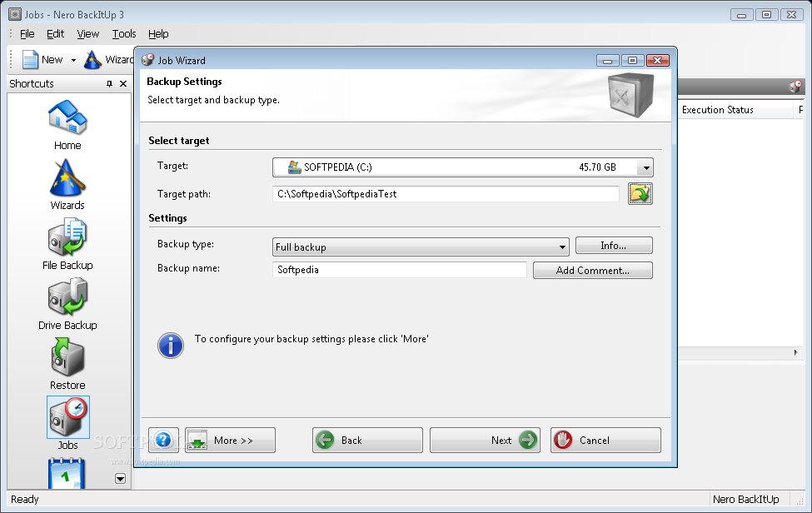
Task: Open help with the question mark button
Action: click(x=163, y=440)
